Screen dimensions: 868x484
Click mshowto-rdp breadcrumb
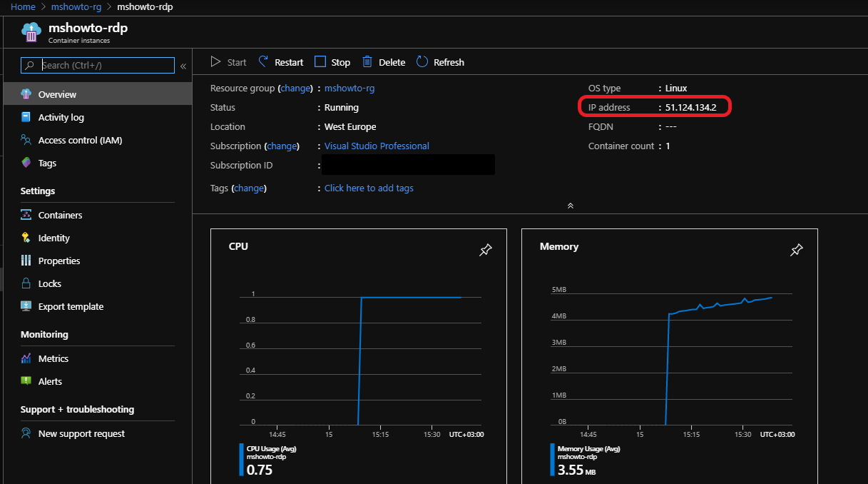point(144,6)
